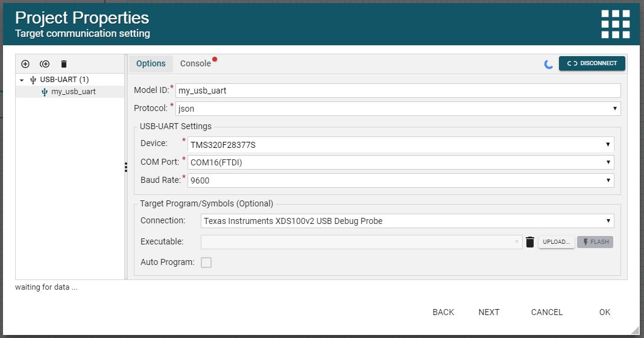Open the Baud Rate dropdown
This screenshot has height=338, width=644.
(x=401, y=180)
